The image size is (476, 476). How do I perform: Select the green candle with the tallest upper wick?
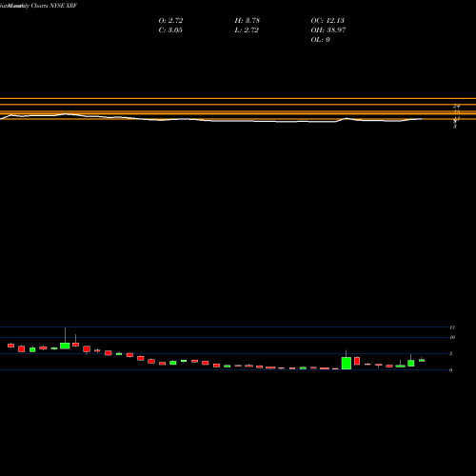65,346
